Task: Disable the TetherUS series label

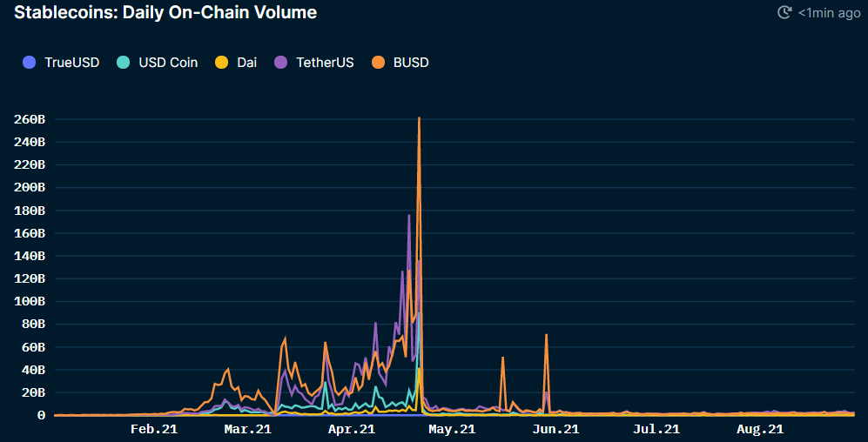Action: (x=325, y=63)
